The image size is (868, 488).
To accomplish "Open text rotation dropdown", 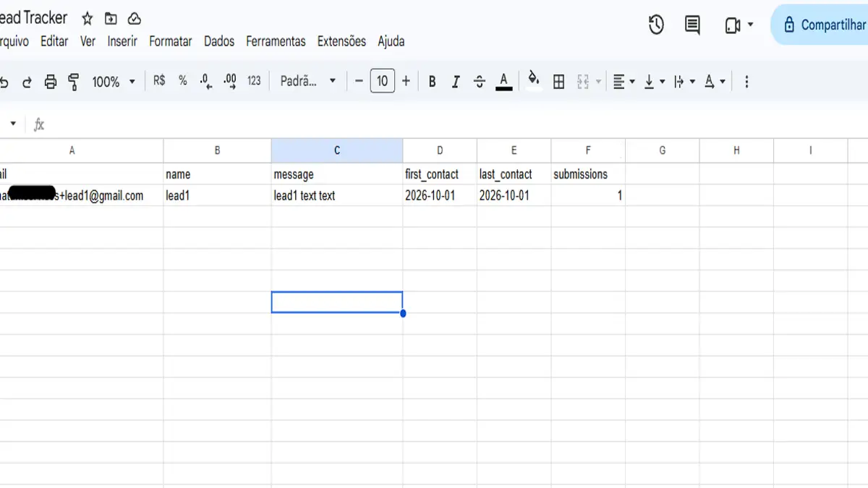I will pyautogui.click(x=715, y=82).
